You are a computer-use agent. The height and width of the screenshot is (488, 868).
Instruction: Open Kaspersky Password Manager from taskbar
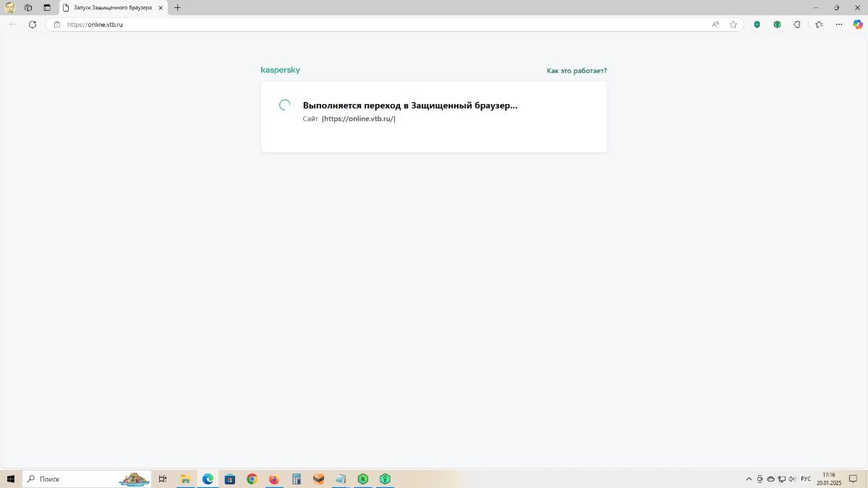(x=386, y=479)
